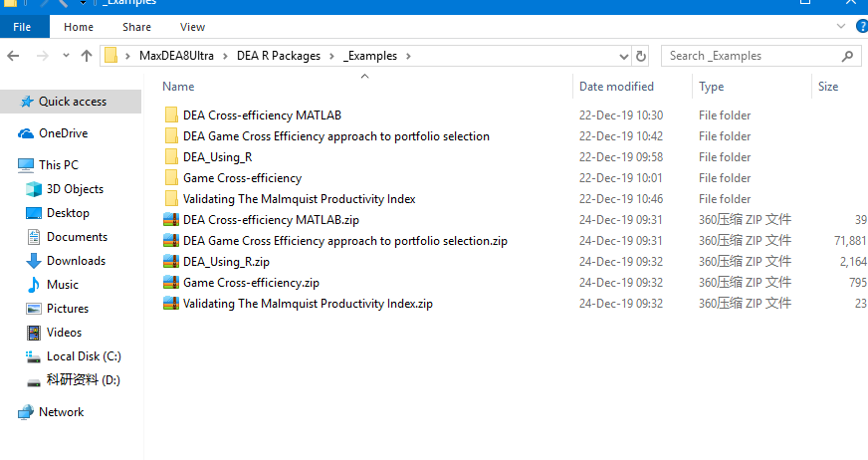Open OneDrive in the navigation pane

tap(63, 133)
